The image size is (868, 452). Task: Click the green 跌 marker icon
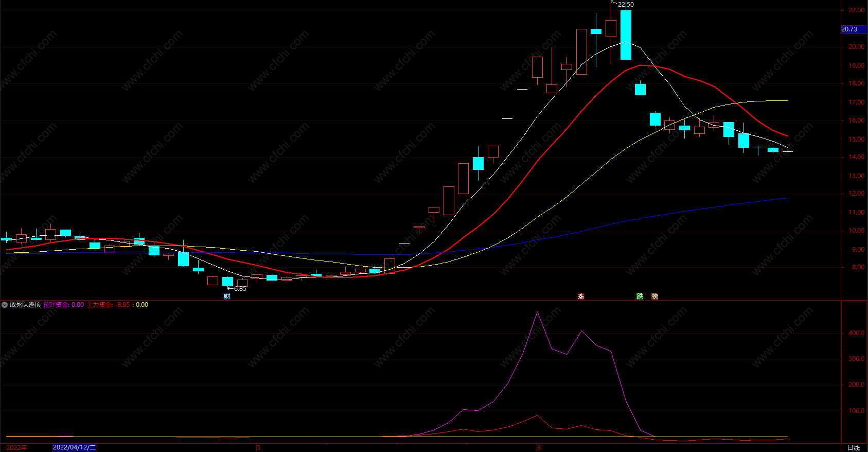pyautogui.click(x=640, y=297)
